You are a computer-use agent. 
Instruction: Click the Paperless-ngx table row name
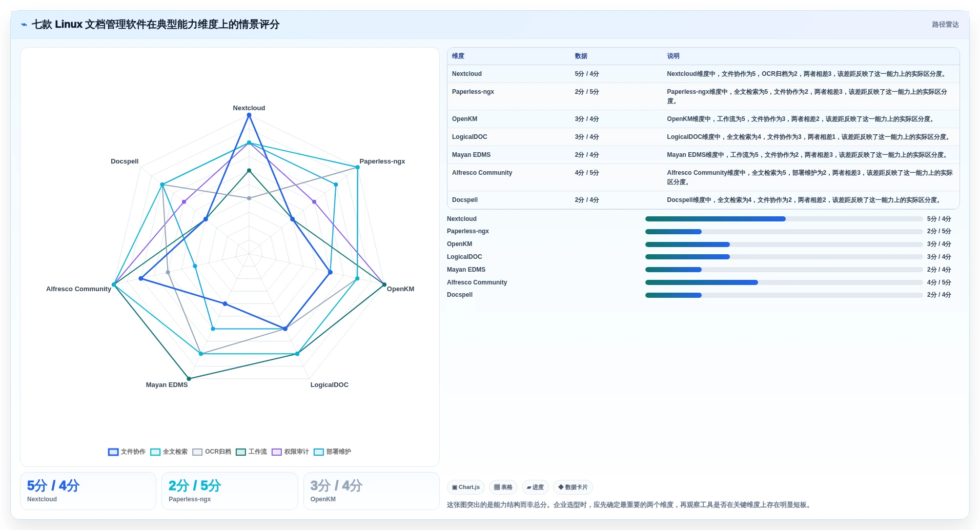473,92
